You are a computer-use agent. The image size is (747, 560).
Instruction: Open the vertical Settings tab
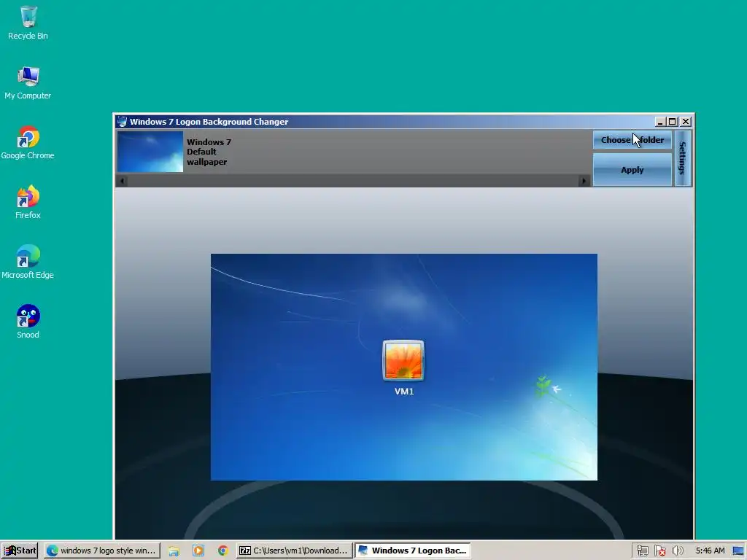coord(682,158)
